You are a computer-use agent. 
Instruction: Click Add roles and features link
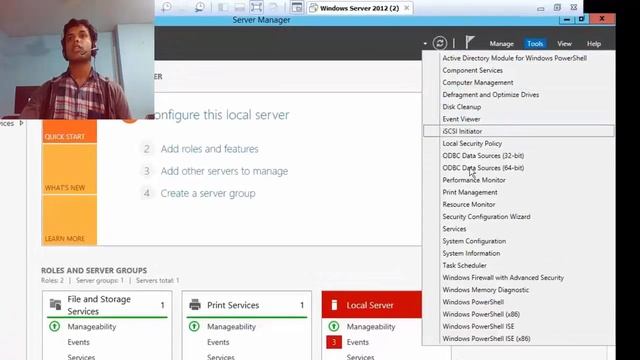coord(209,149)
